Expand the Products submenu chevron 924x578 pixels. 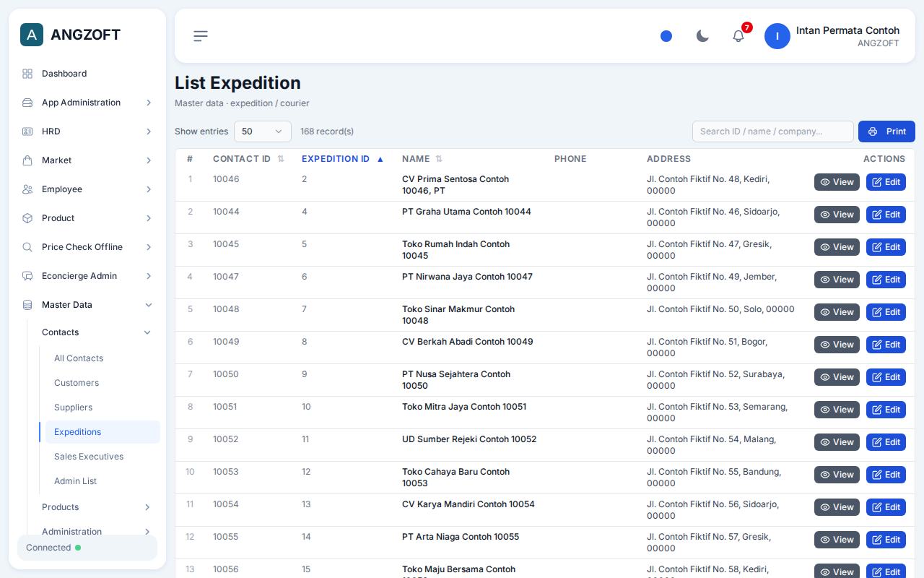coord(147,507)
